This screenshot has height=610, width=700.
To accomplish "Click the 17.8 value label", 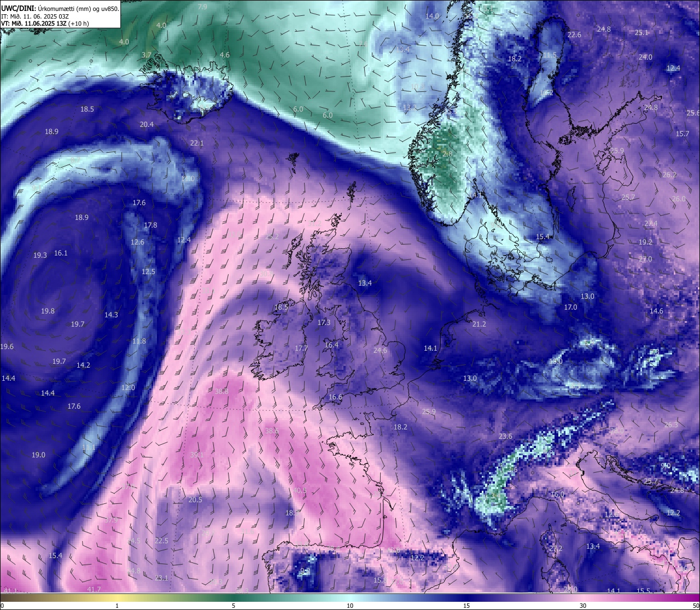I will (x=150, y=225).
